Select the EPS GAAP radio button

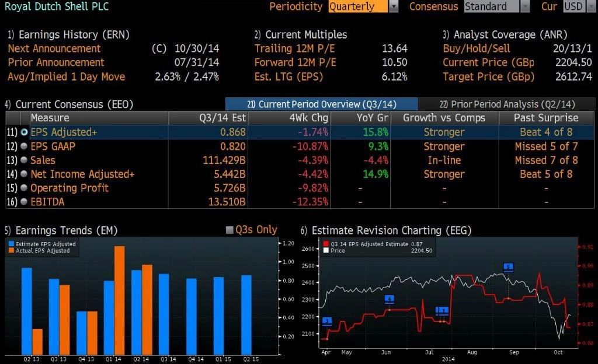24,146
